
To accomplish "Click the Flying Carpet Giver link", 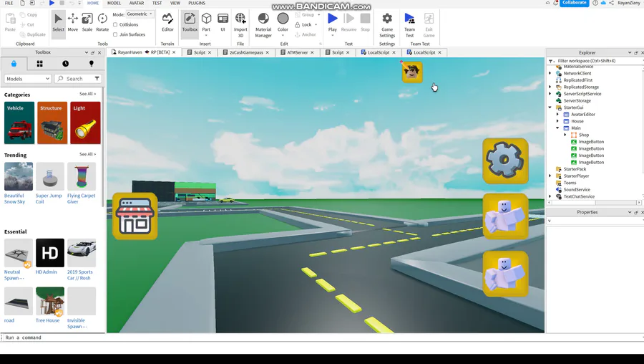I will click(81, 198).
